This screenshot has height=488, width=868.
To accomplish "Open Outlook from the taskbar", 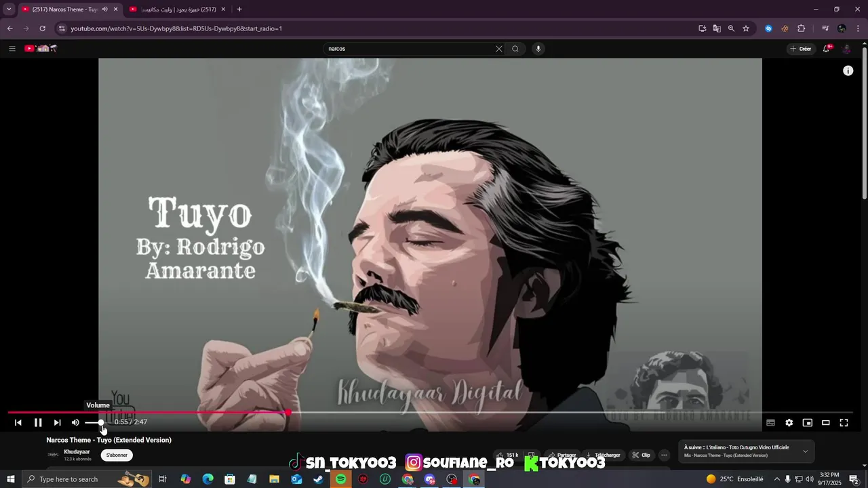I will click(296, 479).
